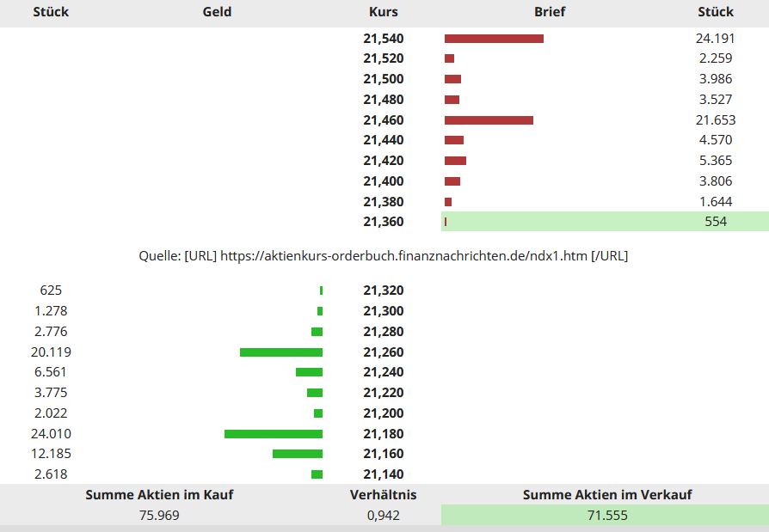Viewport: 769px width, 532px height.
Task: Click the red bar at price 21,460
Action: point(489,120)
